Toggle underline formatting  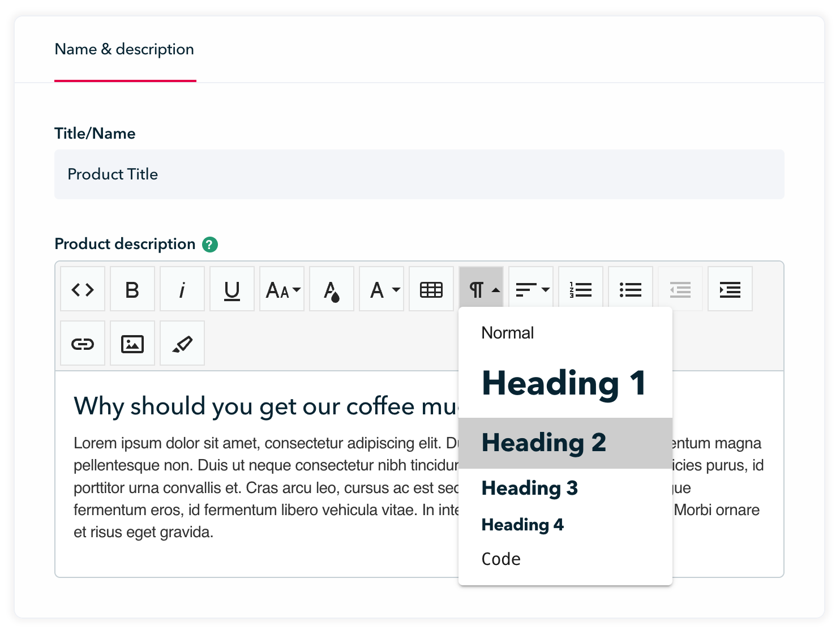[x=232, y=289]
